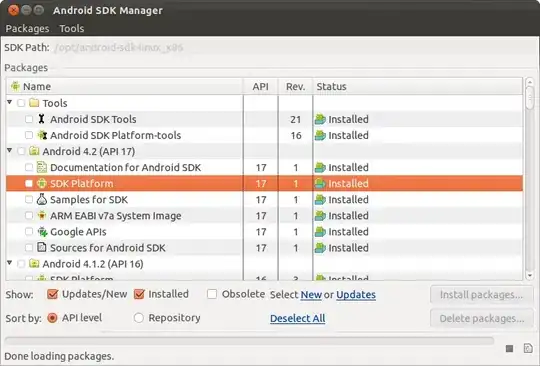
Task: Click the Rev. column header
Action: click(x=295, y=86)
